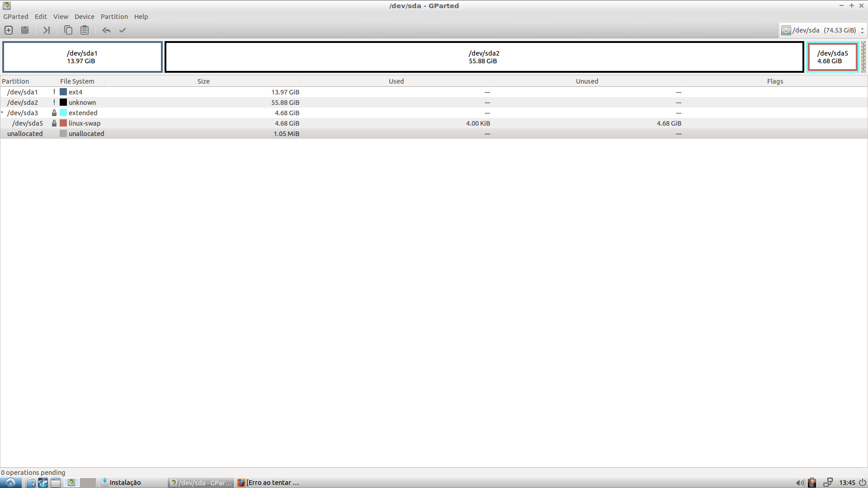Screen dimensions: 868x488
Task: Sort by the File System column header
Action: tap(82, 81)
